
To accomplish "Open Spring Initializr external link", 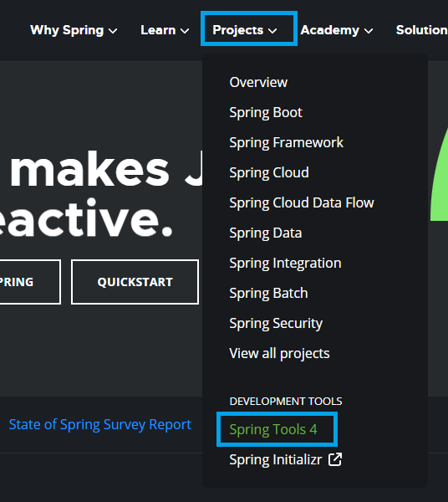I will click(x=285, y=459).
